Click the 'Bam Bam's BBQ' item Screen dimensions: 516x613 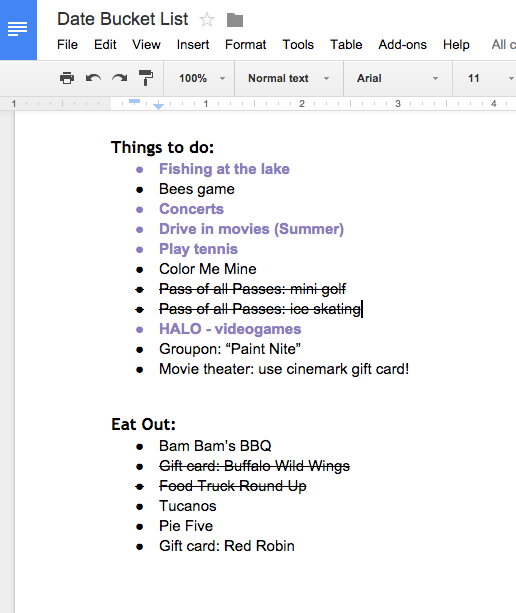215,446
